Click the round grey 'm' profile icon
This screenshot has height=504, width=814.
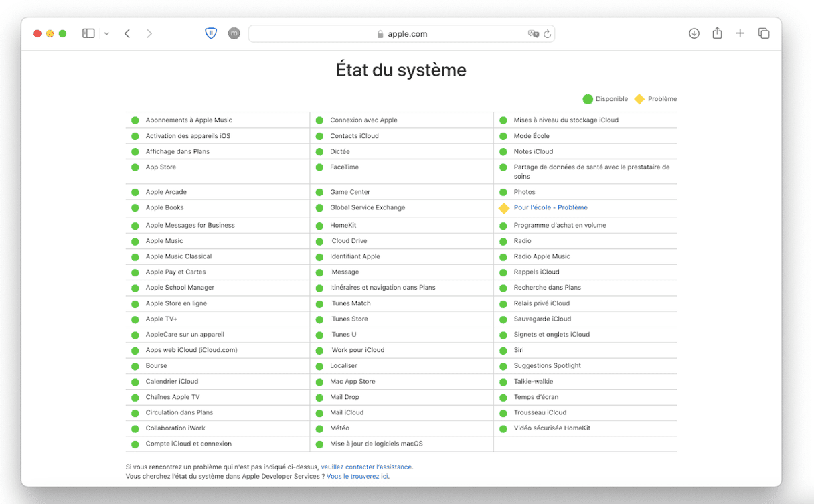[234, 33]
